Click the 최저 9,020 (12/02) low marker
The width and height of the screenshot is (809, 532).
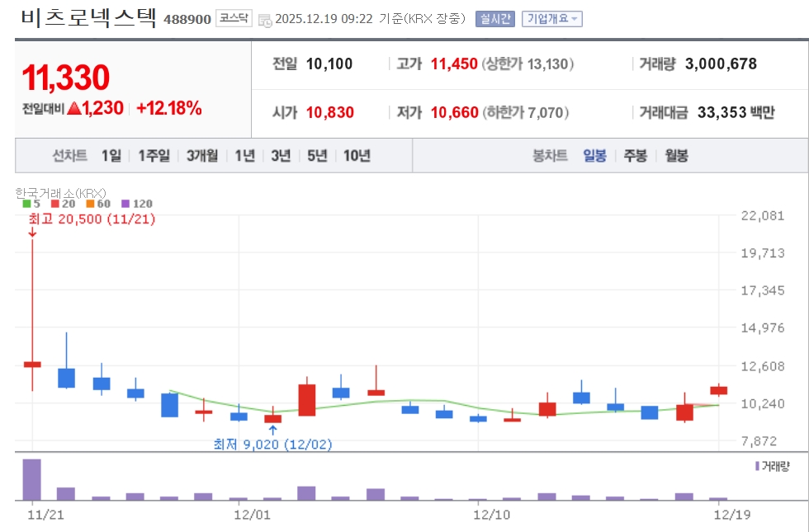273,444
